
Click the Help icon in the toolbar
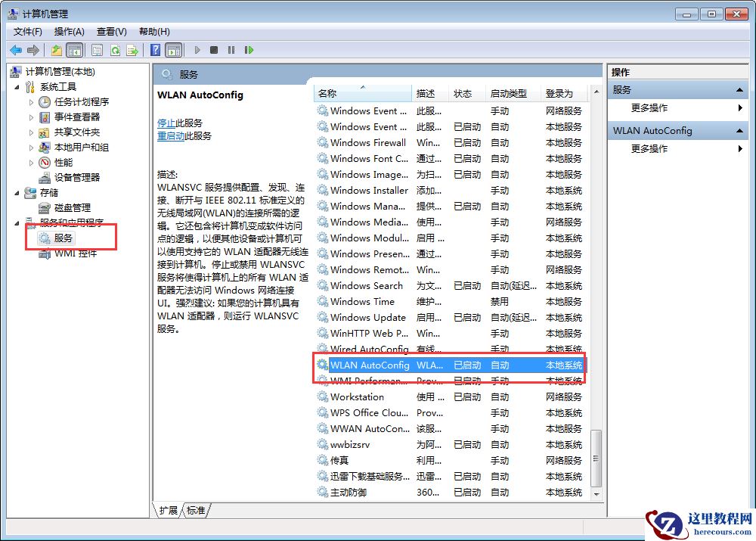[156, 50]
